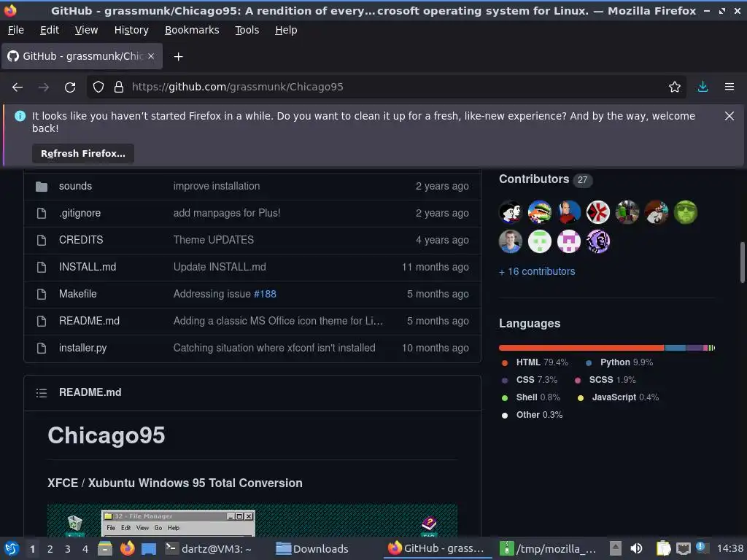The height and width of the screenshot is (560, 747).
Task: Open 'Catching situation where xfconf isn't installed' commit
Action: 274,348
